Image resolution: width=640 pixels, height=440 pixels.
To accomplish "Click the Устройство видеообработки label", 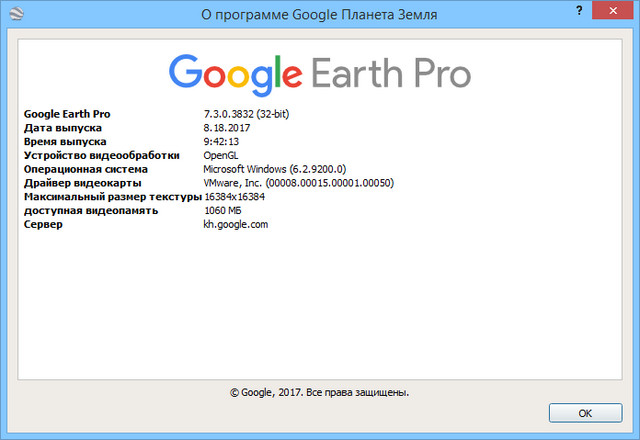I will tap(102, 156).
